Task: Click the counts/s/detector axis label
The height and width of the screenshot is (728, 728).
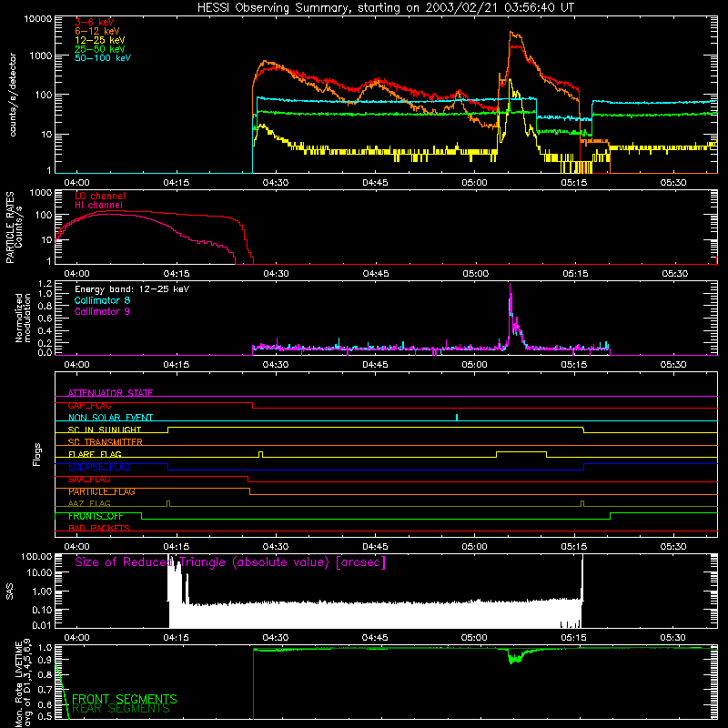Action: 13,95
